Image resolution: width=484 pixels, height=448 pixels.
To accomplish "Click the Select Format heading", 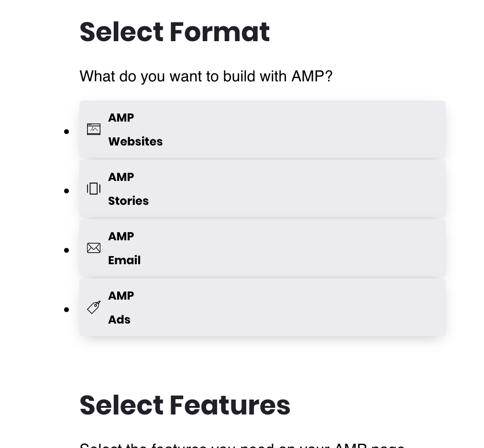I will (x=175, y=32).
